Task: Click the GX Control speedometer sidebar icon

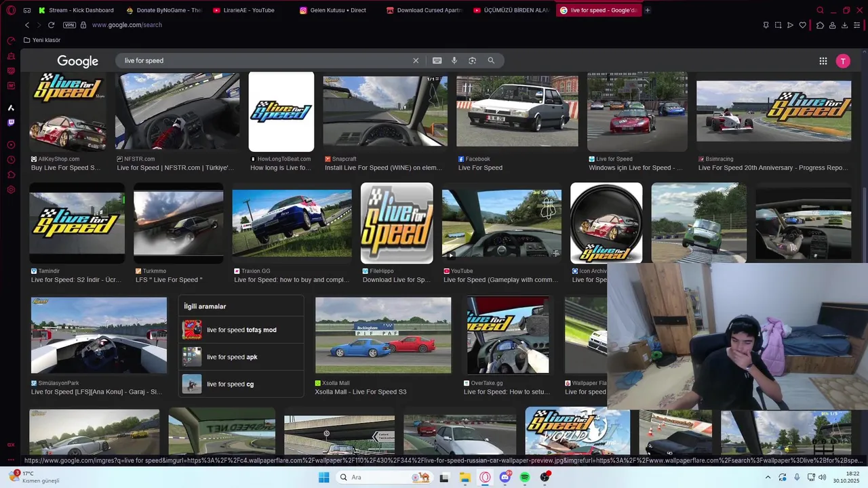Action: [x=11, y=41]
